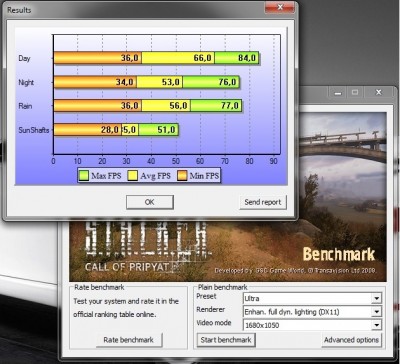The height and width of the screenshot is (364, 400).
Task: Click the Renderer field label
Action: tap(211, 310)
